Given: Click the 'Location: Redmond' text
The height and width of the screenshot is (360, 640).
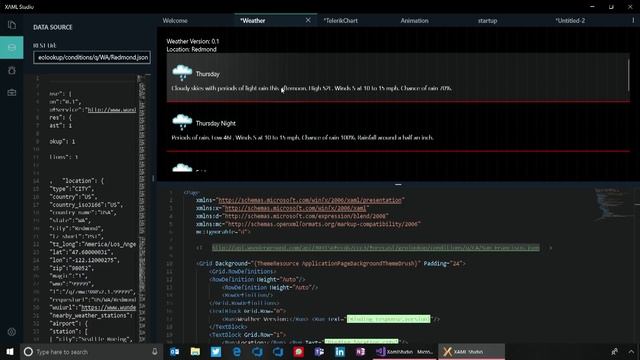Looking at the screenshot, I should click(x=191, y=49).
